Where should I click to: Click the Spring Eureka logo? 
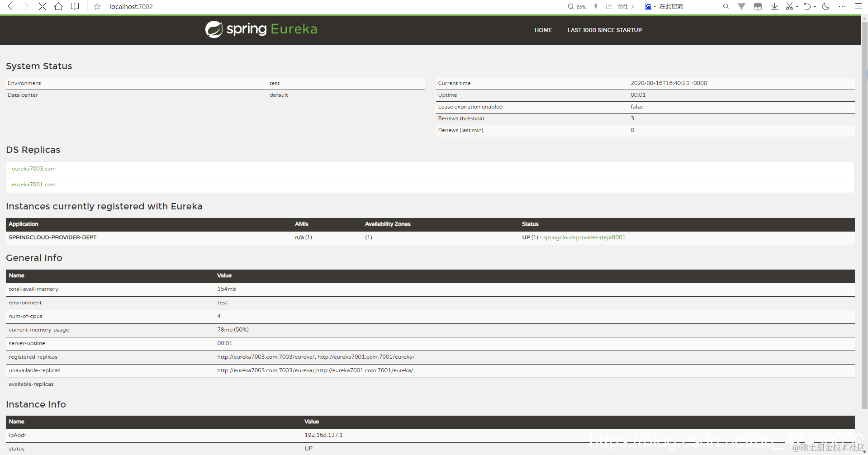(261, 29)
